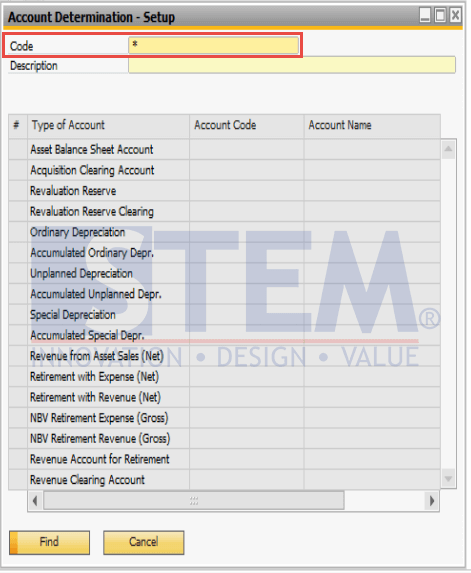Viewport: 471px width, 573px height.
Task: Maximize the Account Determination window
Action: click(x=441, y=16)
